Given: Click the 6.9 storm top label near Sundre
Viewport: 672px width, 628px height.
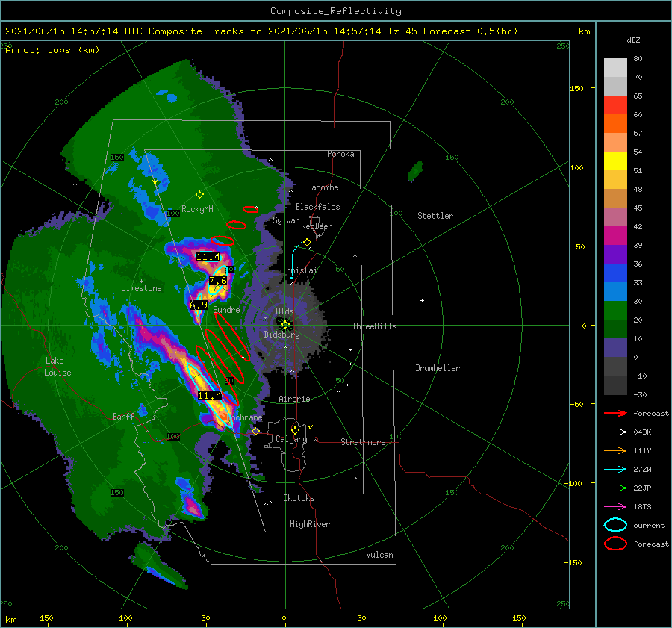Looking at the screenshot, I should pos(199,305).
